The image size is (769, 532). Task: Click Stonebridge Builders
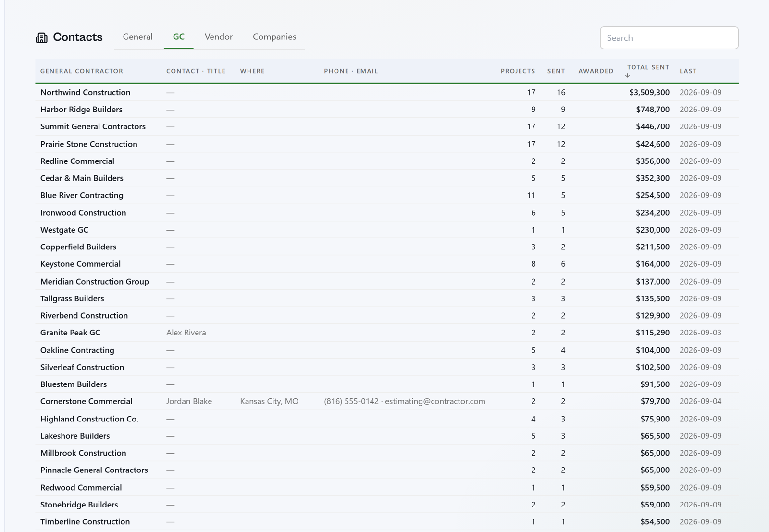[79, 505]
